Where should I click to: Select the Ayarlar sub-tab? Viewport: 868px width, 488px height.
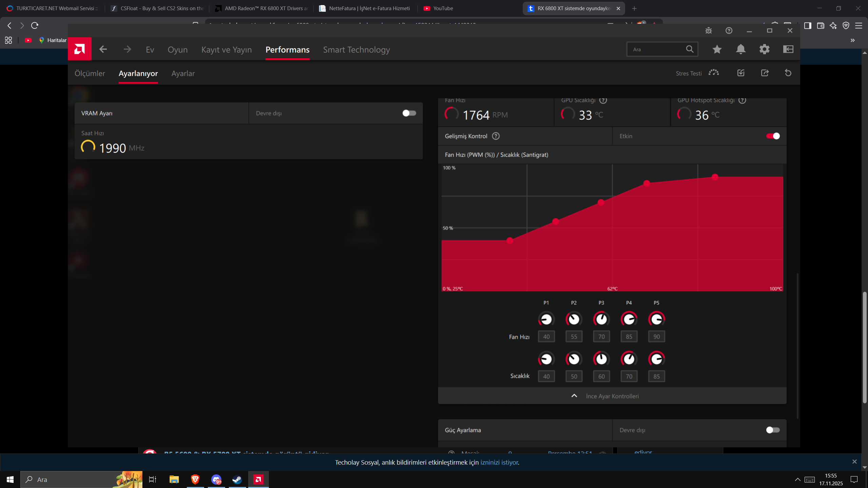tap(183, 73)
